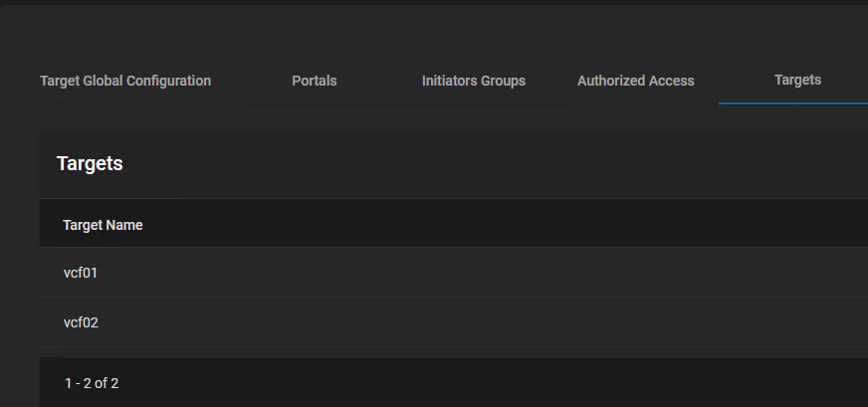Click the Targets table heading
868x407 pixels.
click(x=90, y=164)
